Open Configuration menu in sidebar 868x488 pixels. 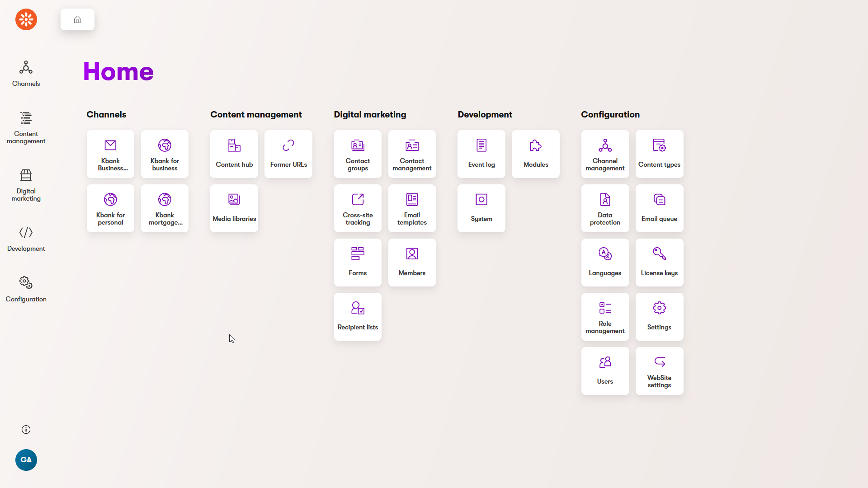[26, 289]
